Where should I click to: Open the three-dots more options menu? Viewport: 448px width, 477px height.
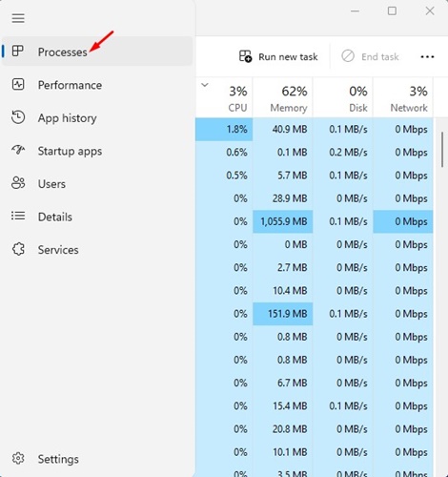tap(427, 57)
